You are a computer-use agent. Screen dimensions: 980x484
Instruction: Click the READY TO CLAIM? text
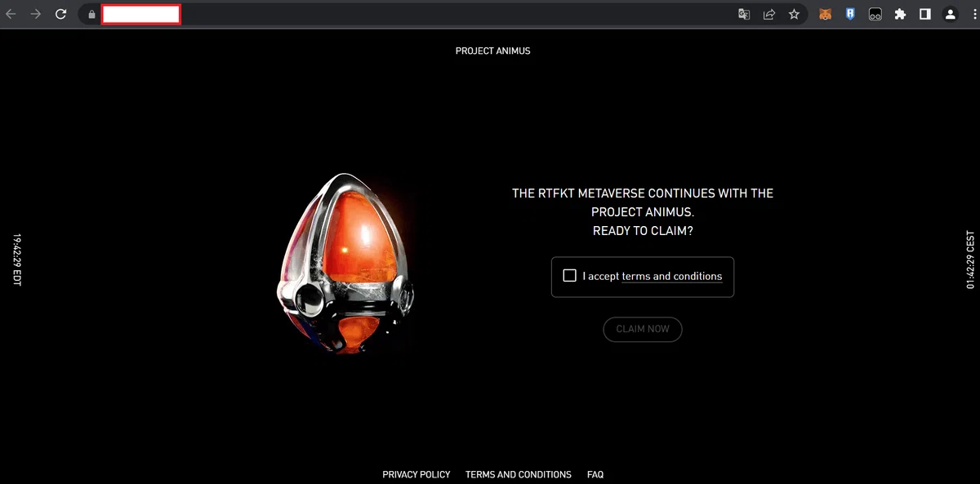point(643,231)
